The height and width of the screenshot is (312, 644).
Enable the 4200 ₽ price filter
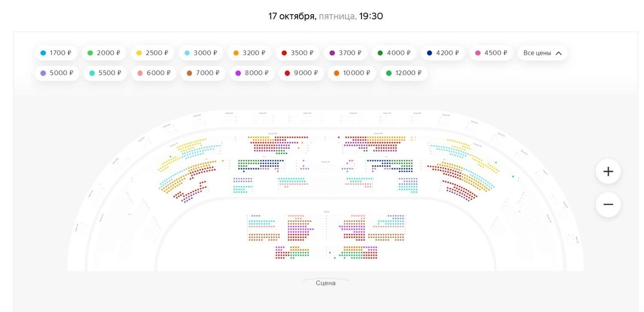click(x=443, y=53)
